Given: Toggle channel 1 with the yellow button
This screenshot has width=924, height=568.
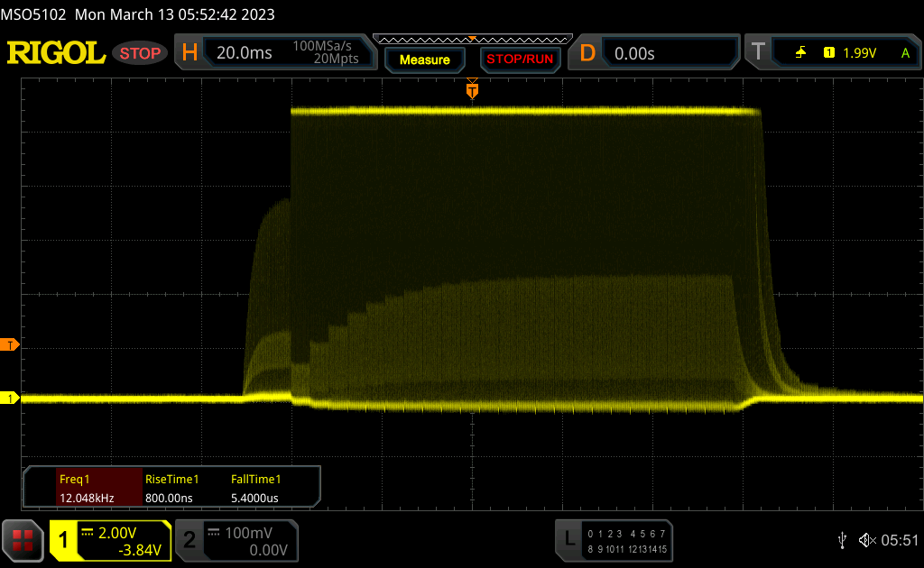Looking at the screenshot, I should (64, 540).
